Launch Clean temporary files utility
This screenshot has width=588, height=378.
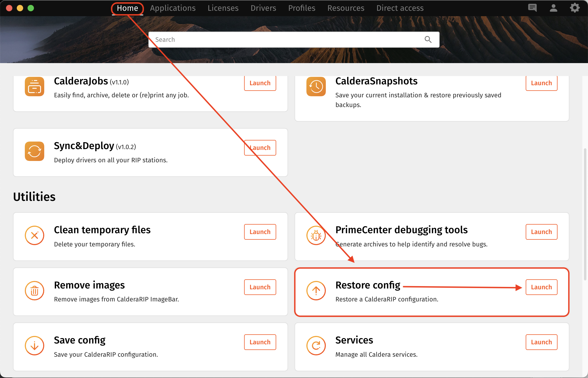click(x=260, y=232)
